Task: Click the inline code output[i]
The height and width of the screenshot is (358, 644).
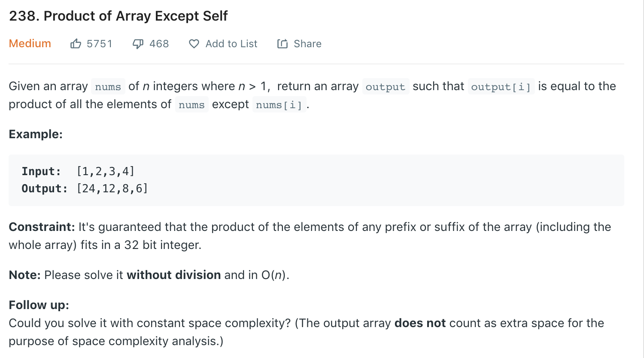Action: (501, 87)
